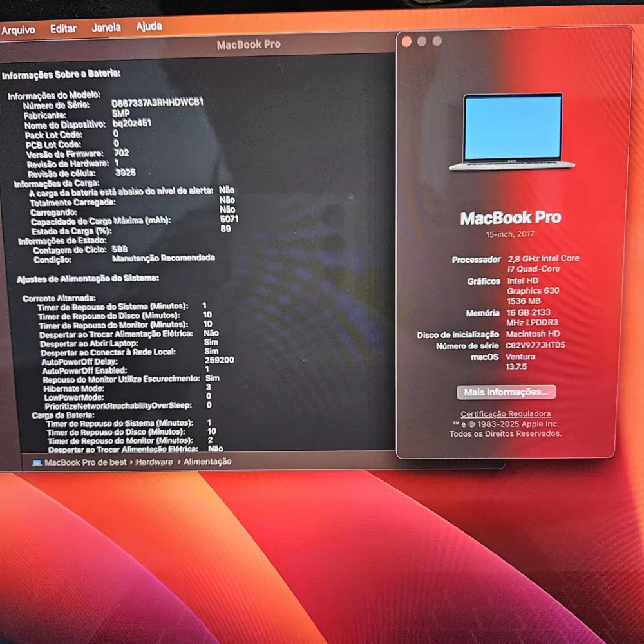Click the MacBook Pro laptop image

coord(512,132)
